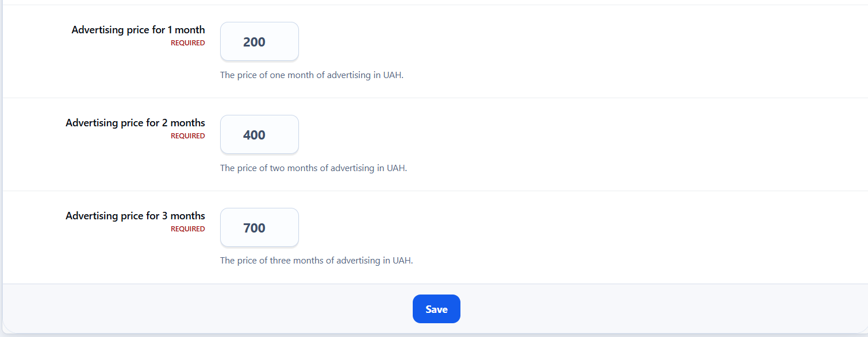The height and width of the screenshot is (337, 868).
Task: Click the divider line between the 2 months and 3 months sections
Action: [435, 191]
